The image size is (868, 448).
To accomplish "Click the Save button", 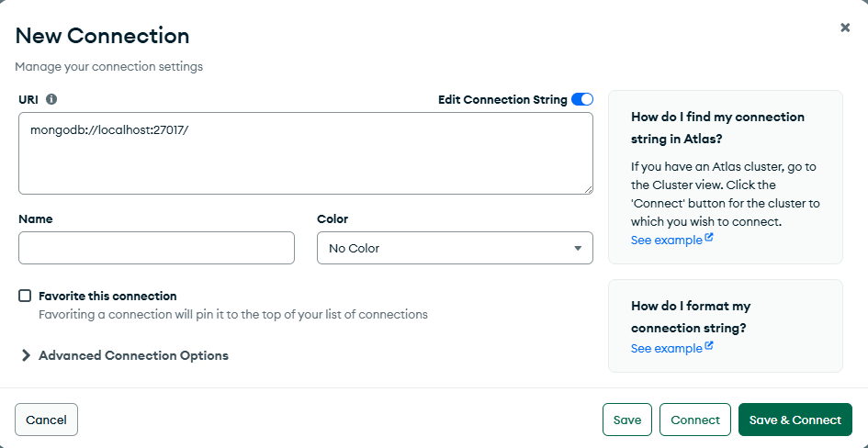I will pyautogui.click(x=627, y=420).
